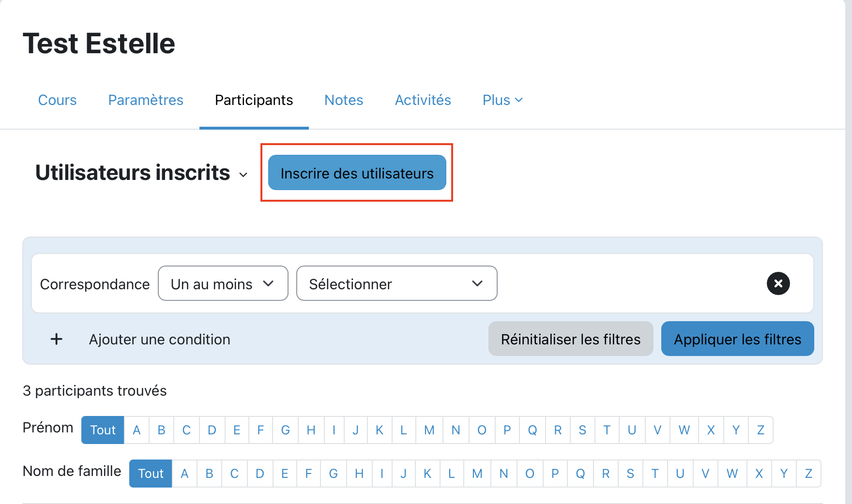Click Ajouter une condition link
Viewport: 852px width, 504px height.
coord(159,339)
